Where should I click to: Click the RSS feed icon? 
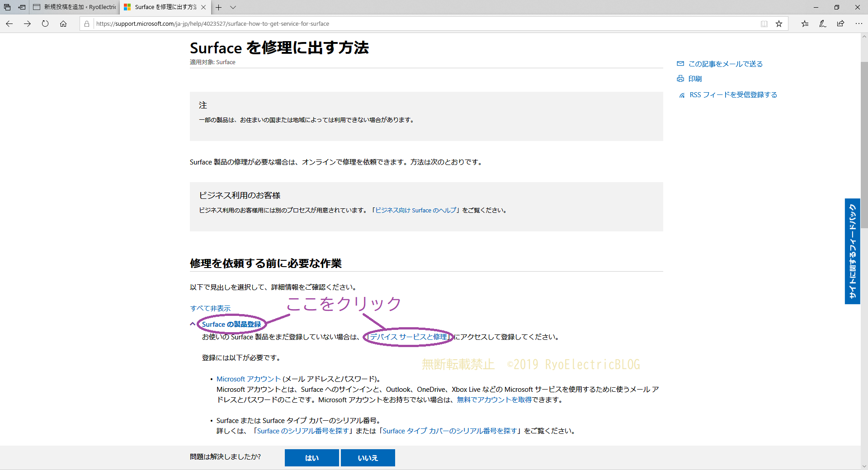(x=682, y=95)
